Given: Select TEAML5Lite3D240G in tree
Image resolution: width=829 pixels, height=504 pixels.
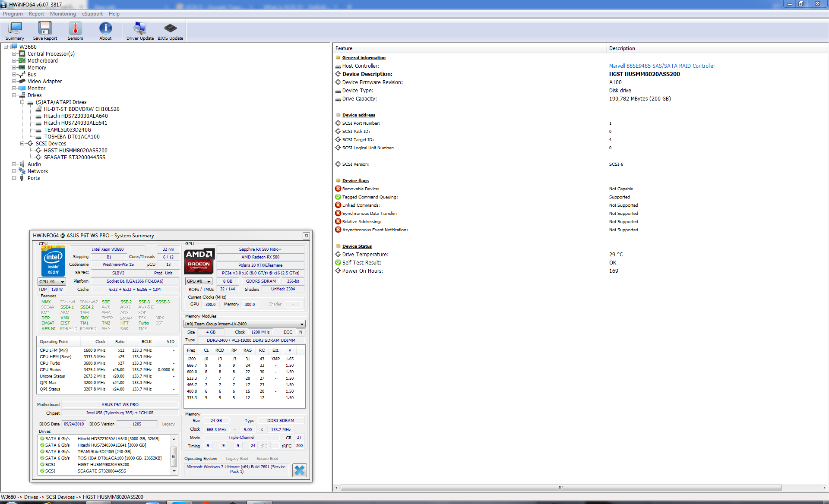Looking at the screenshot, I should click(68, 130).
